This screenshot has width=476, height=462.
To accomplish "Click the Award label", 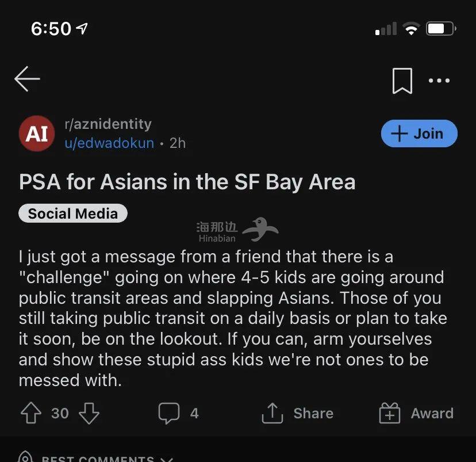I will pos(432,414).
